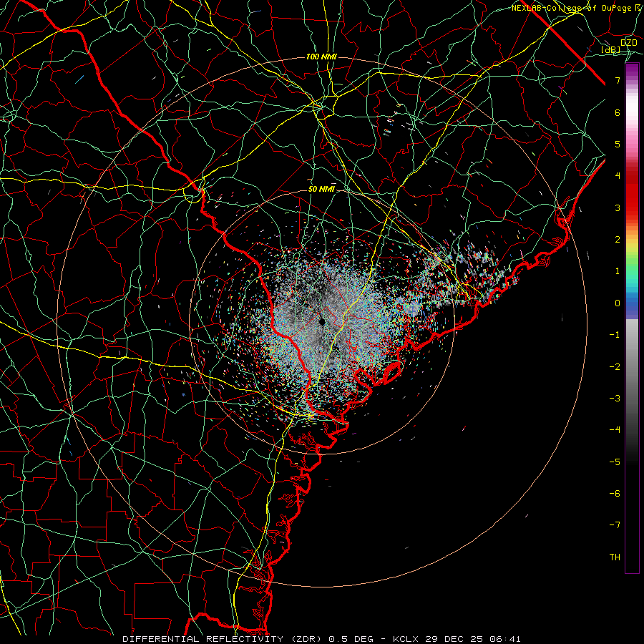This screenshot has height=644, width=644.
Task: Click the legend value "-2"
Action: tap(615, 367)
